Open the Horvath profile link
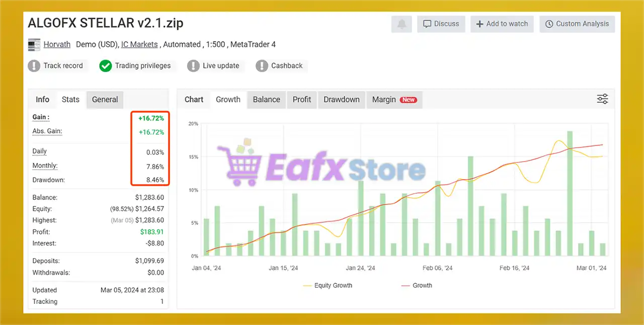644x325 pixels. 57,44
